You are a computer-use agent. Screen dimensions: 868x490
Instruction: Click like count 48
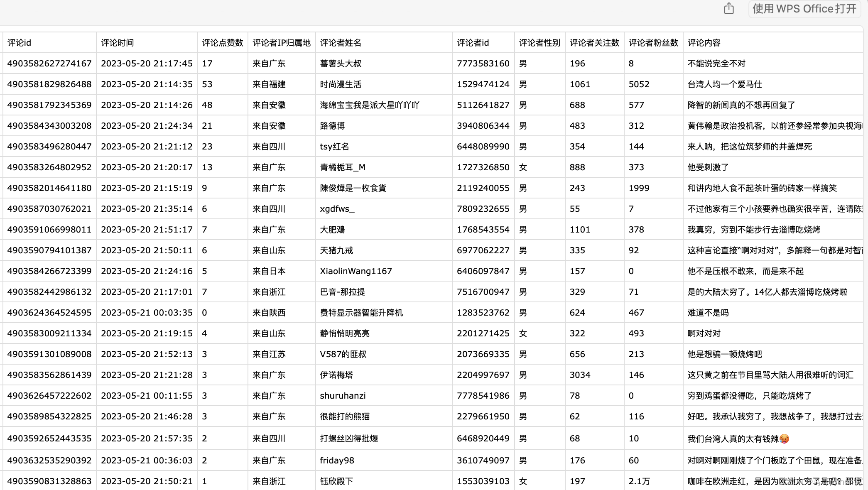[207, 105]
